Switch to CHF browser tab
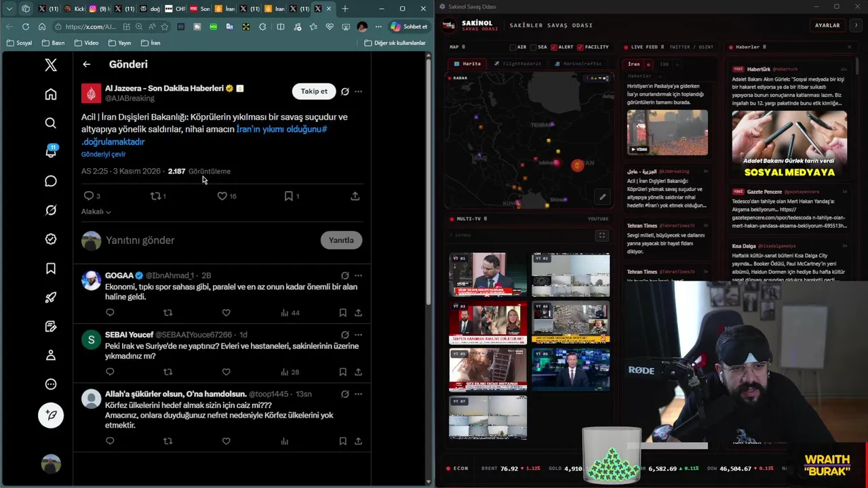 [x=175, y=9]
